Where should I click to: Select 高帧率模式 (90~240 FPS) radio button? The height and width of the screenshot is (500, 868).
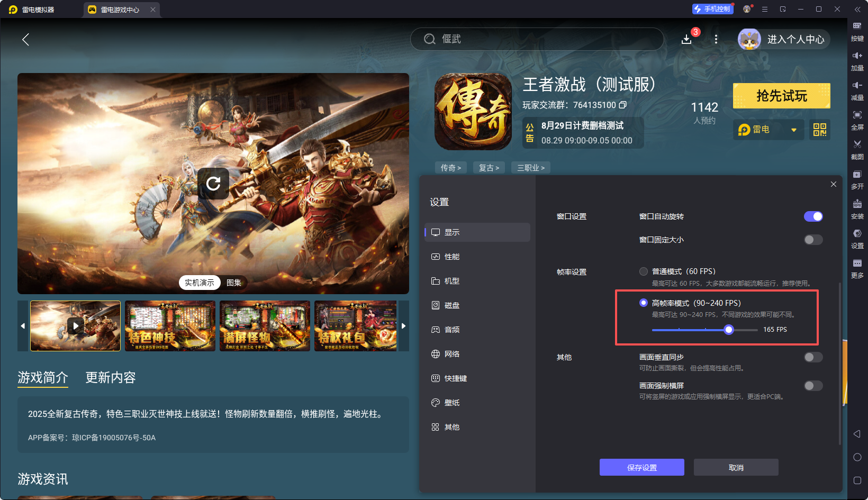click(644, 303)
